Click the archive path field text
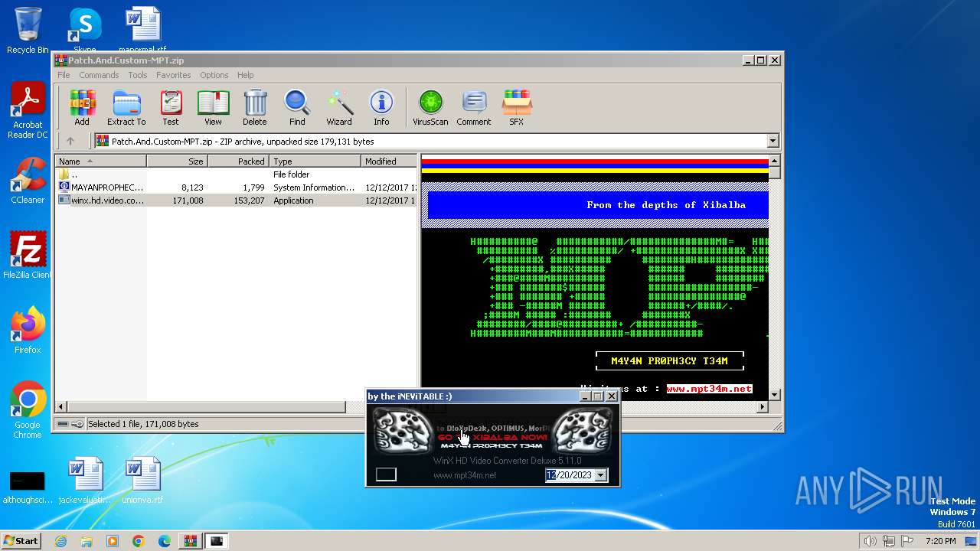The image size is (980, 551). (243, 141)
